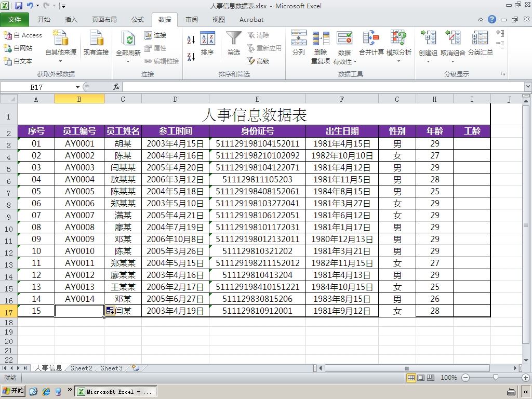Click Remove Duplicates (删除重复项)
The image size is (532, 399).
click(x=321, y=47)
